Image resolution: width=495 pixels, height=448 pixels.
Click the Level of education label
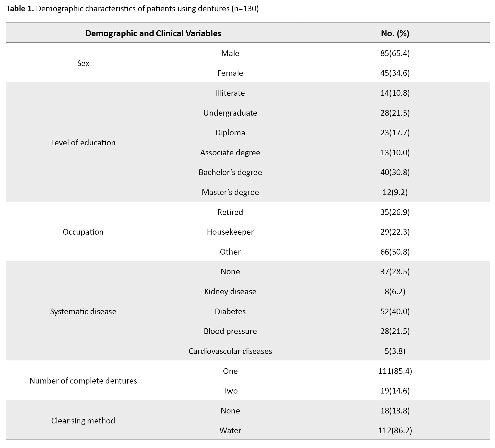83,143
